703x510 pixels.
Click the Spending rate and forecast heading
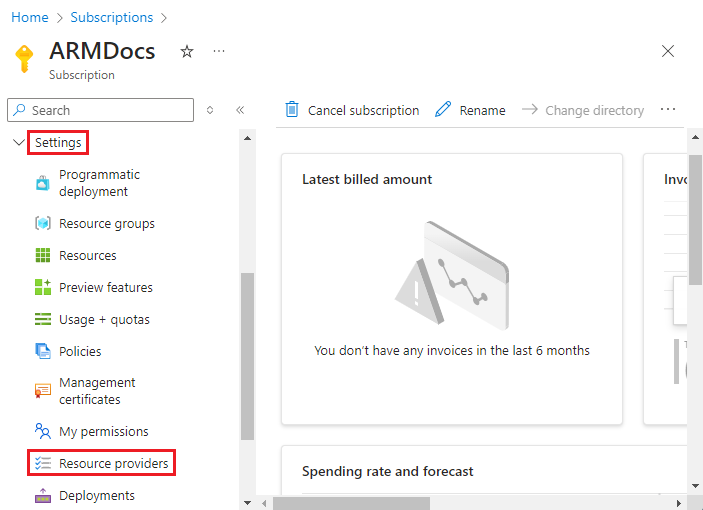387,471
